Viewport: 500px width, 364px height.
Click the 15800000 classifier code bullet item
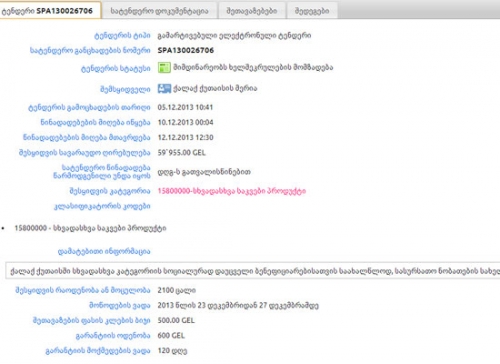(x=90, y=228)
